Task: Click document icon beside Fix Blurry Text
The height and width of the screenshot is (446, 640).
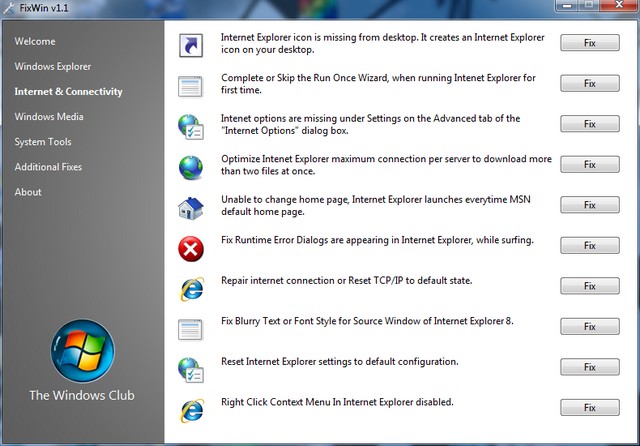Action: click(190, 329)
